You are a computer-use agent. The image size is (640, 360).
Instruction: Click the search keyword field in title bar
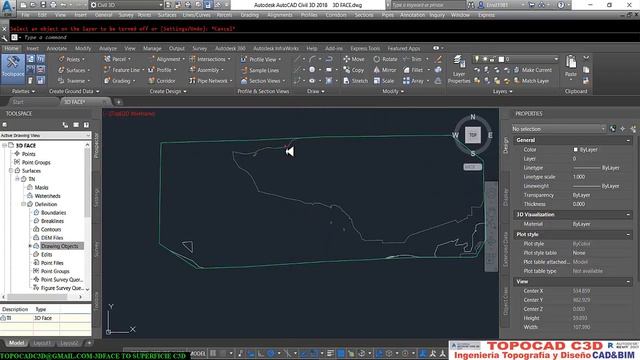pos(428,5)
